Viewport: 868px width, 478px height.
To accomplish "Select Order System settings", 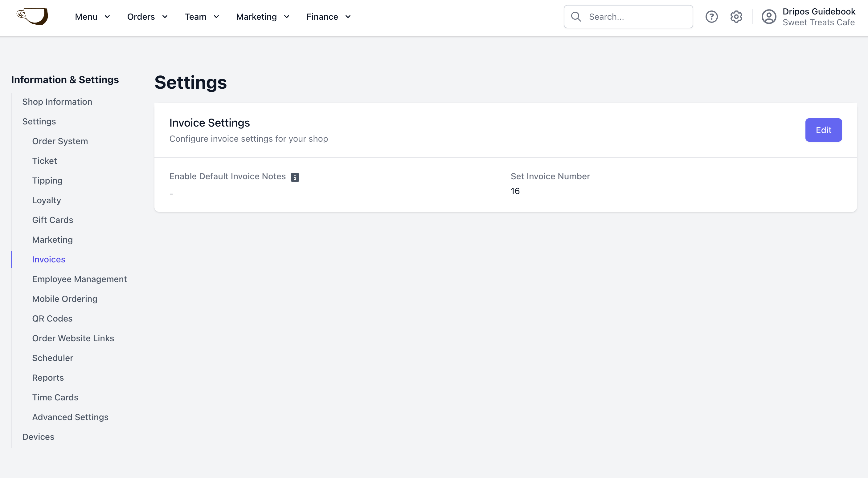I will point(60,141).
